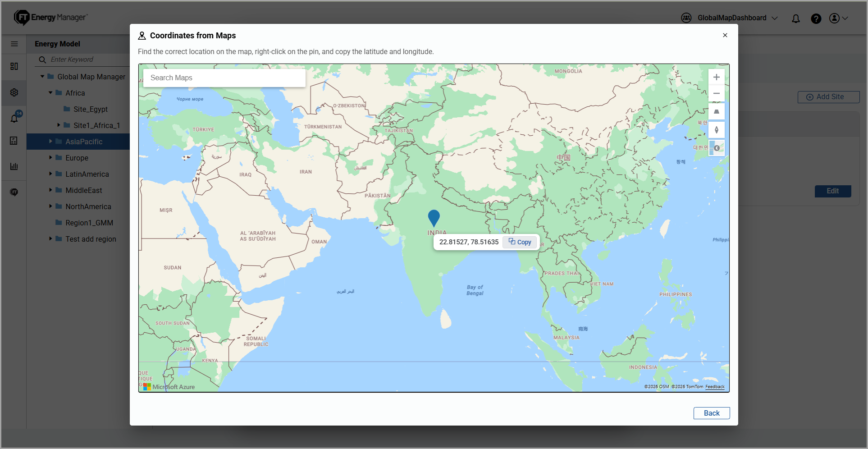Click the FT Energy Manager logo

(50, 18)
